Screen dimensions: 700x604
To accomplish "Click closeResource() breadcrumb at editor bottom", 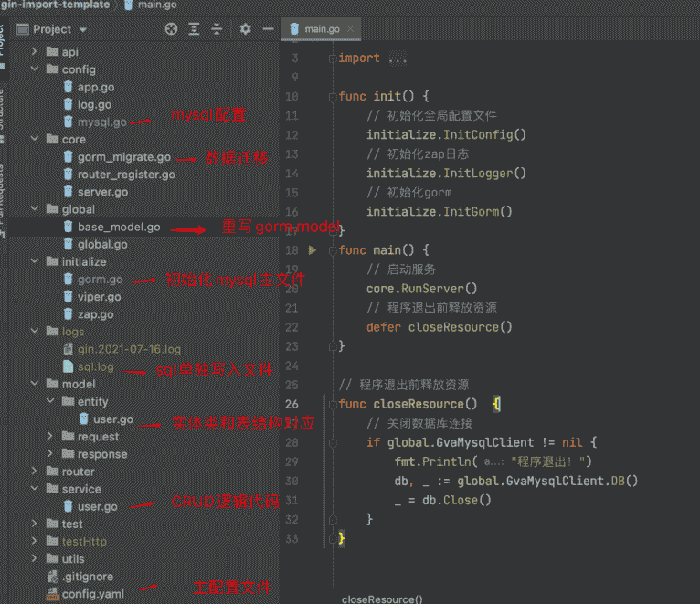I will pos(382,599).
